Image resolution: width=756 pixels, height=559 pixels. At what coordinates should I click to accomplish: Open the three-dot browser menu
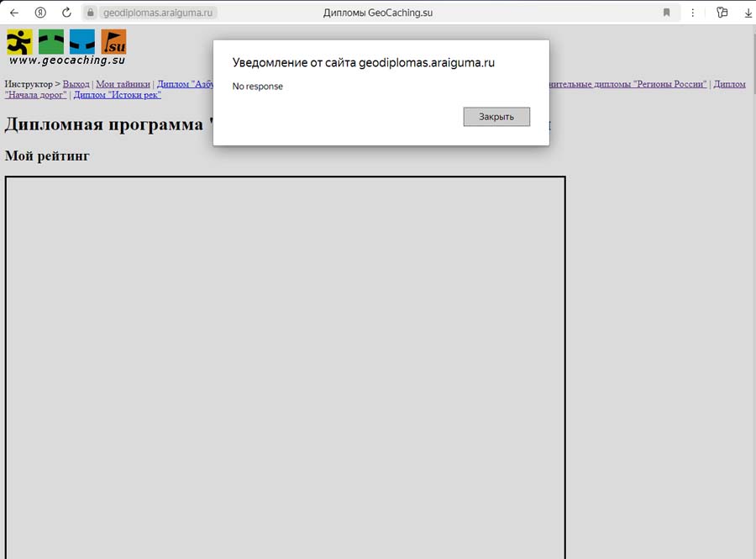tap(692, 13)
